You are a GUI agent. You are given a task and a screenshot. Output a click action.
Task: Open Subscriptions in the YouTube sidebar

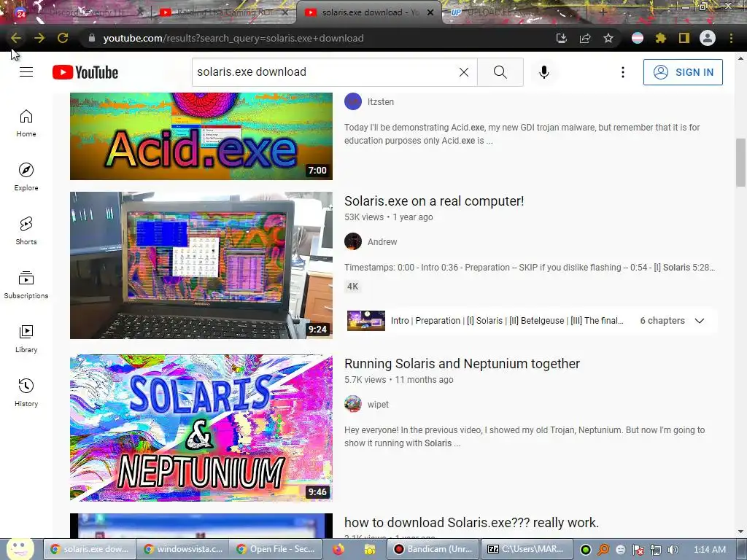click(x=26, y=285)
